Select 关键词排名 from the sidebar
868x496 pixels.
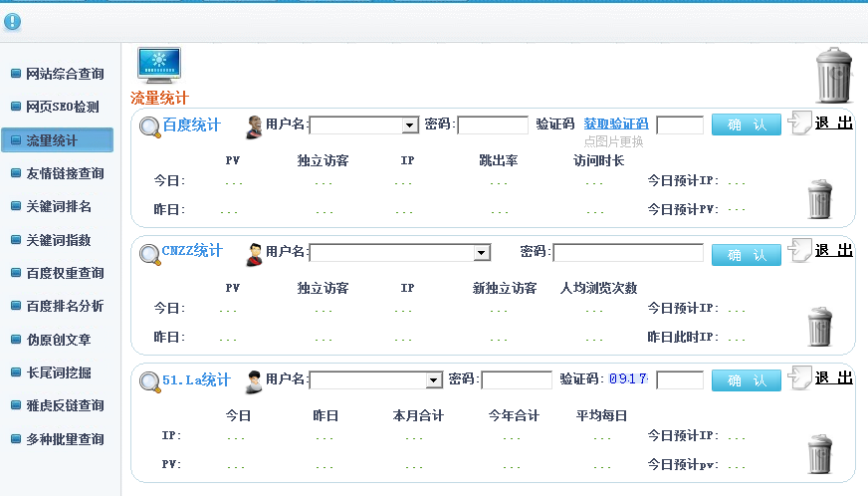click(58, 206)
